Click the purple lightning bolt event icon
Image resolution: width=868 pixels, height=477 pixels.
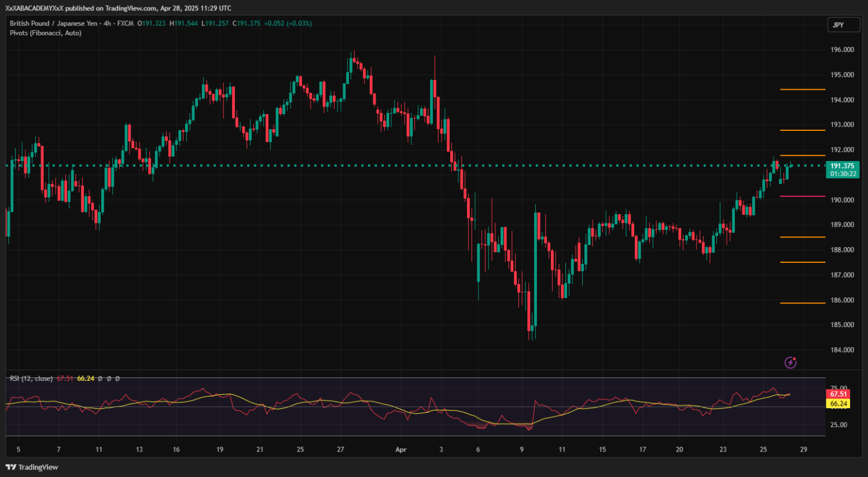[790, 362]
